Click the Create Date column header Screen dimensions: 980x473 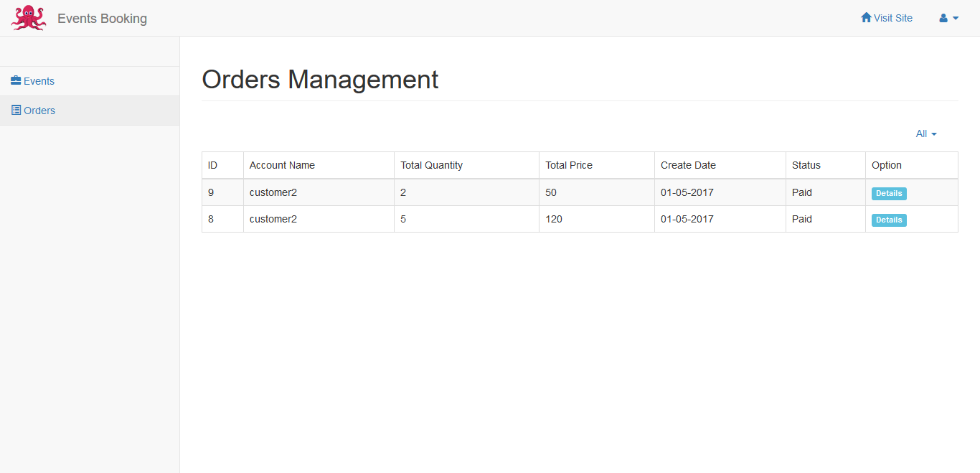688,165
